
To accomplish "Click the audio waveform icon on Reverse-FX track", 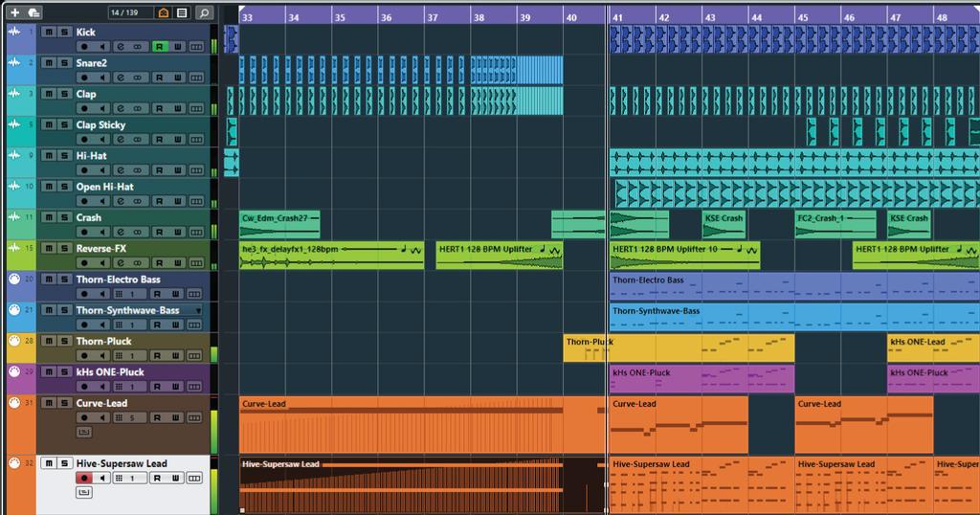I will (14, 248).
